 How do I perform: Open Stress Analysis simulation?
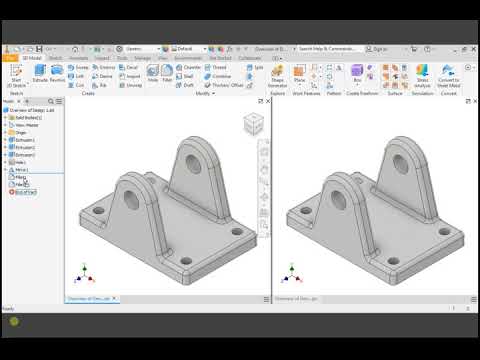point(422,76)
